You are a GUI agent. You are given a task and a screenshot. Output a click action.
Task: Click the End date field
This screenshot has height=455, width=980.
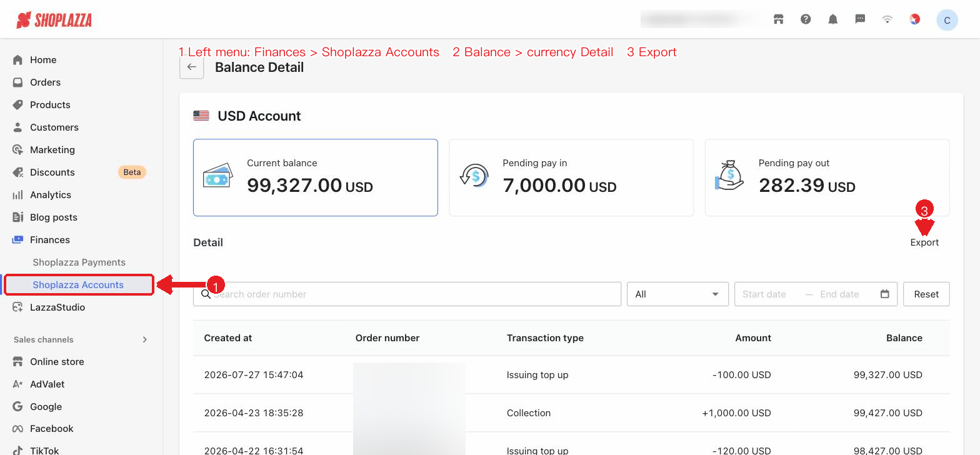click(839, 294)
